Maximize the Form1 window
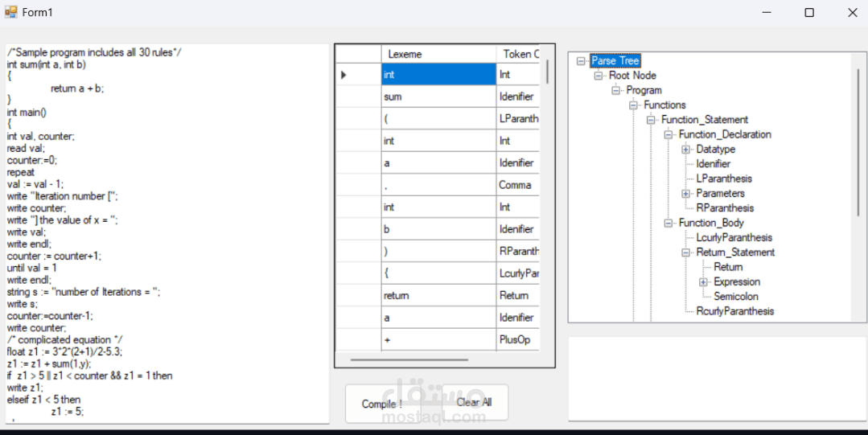This screenshot has height=435, width=868. (x=809, y=13)
